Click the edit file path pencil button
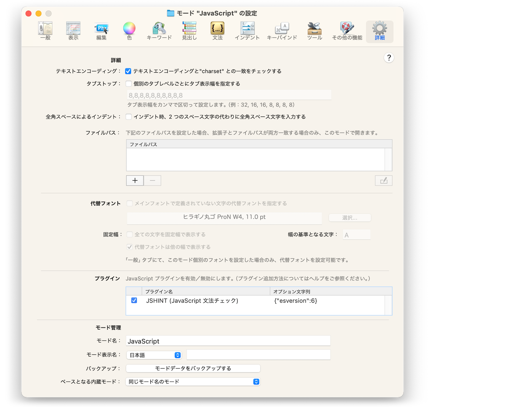The image size is (532, 407). coord(384,181)
